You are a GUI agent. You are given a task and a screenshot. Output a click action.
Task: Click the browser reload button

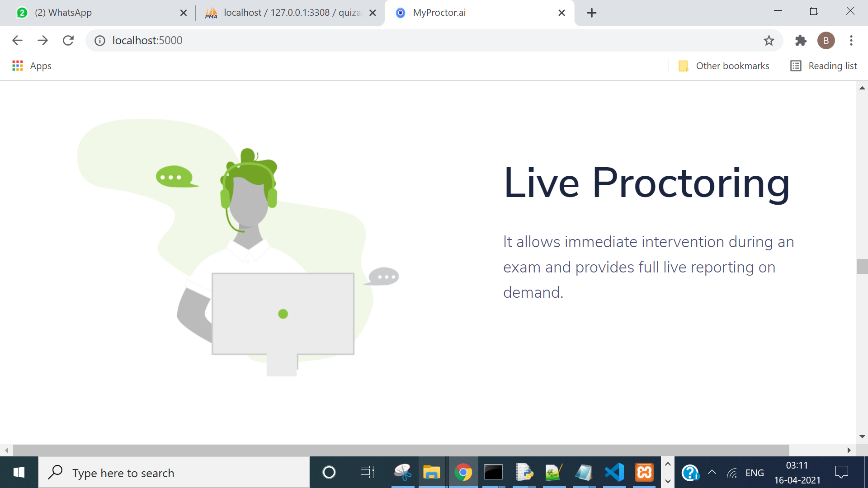68,41
